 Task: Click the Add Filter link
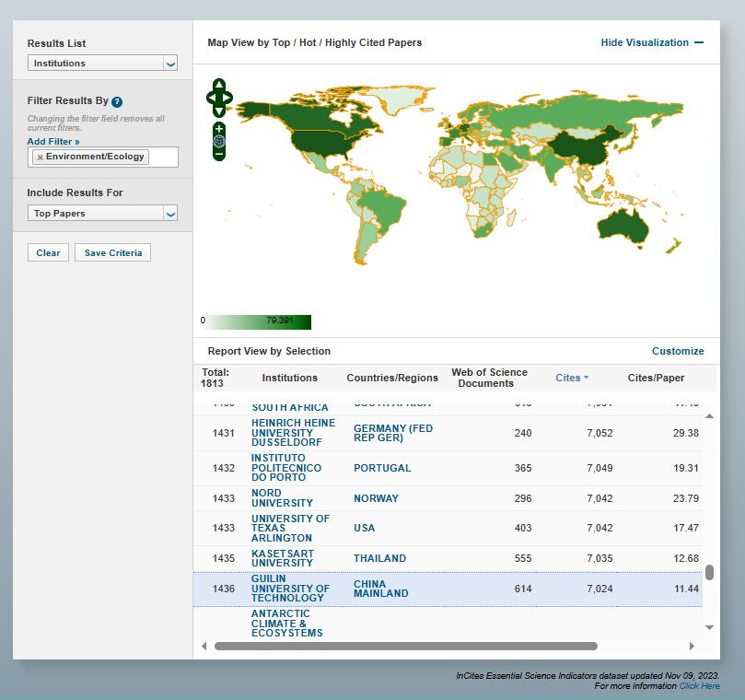point(53,142)
